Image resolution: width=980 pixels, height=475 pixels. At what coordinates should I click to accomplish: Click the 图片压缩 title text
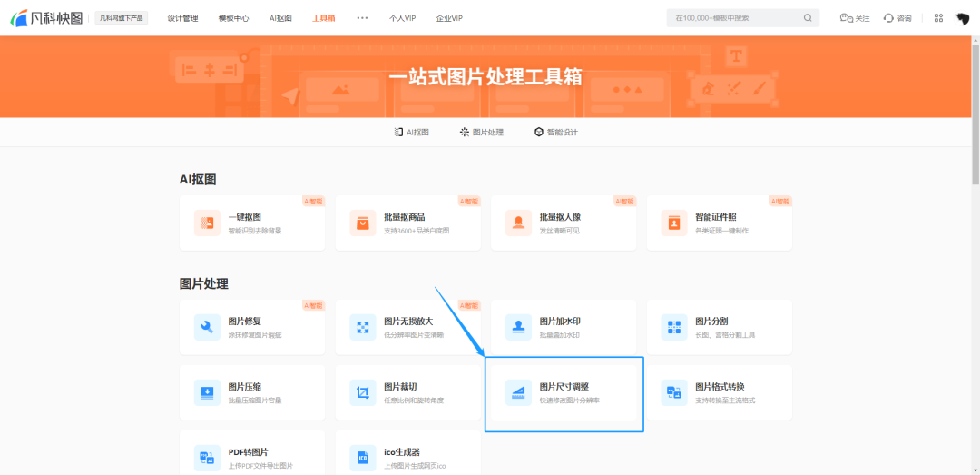coord(244,386)
